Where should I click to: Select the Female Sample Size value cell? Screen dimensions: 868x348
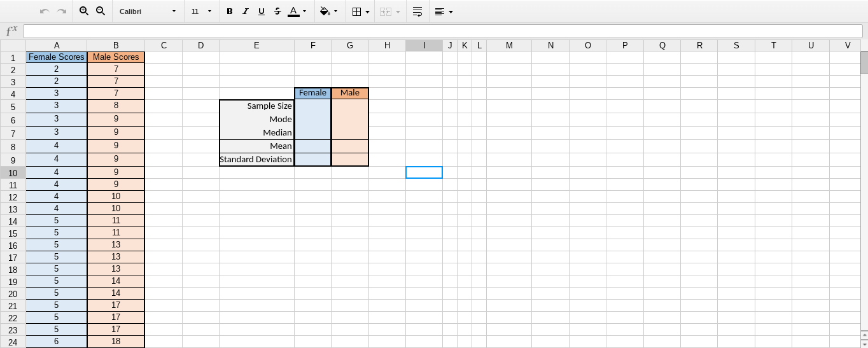[312, 106]
